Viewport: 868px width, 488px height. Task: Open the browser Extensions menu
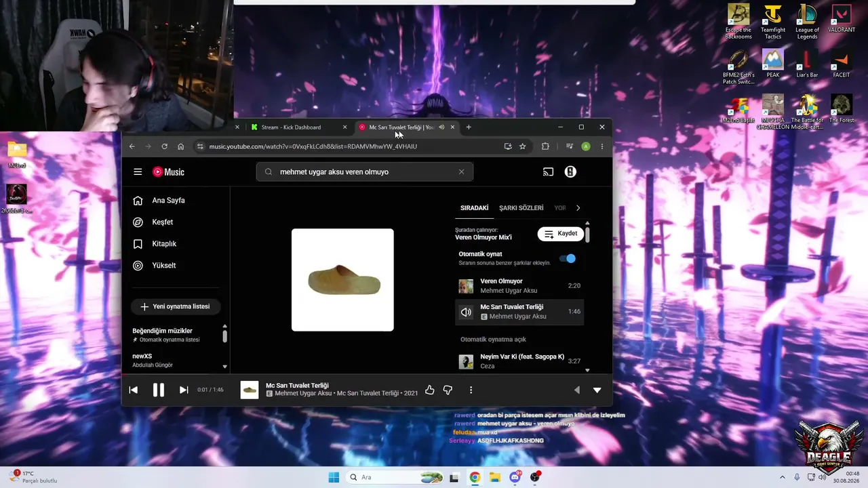pyautogui.click(x=545, y=146)
